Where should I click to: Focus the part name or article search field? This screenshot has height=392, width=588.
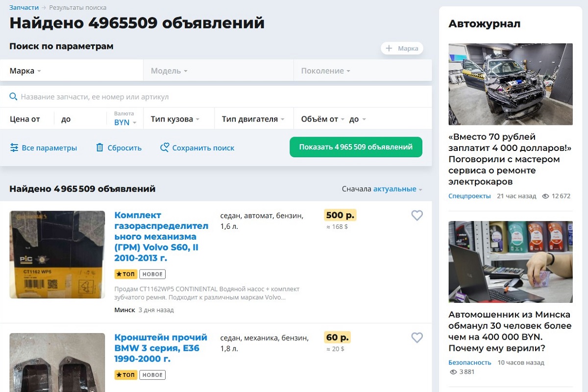click(x=216, y=97)
